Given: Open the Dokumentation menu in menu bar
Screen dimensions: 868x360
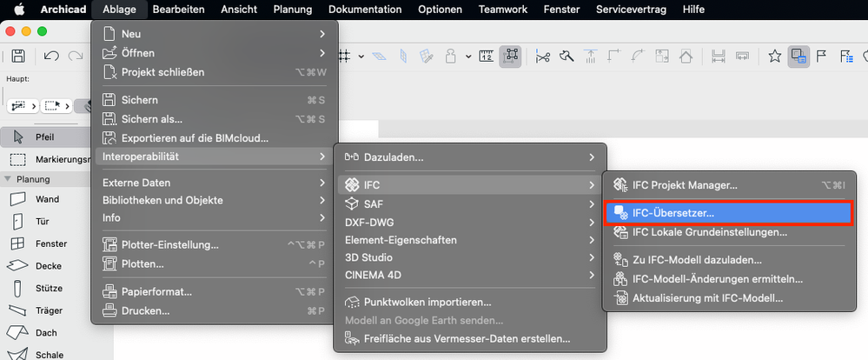Looking at the screenshot, I should pyautogui.click(x=365, y=10).
